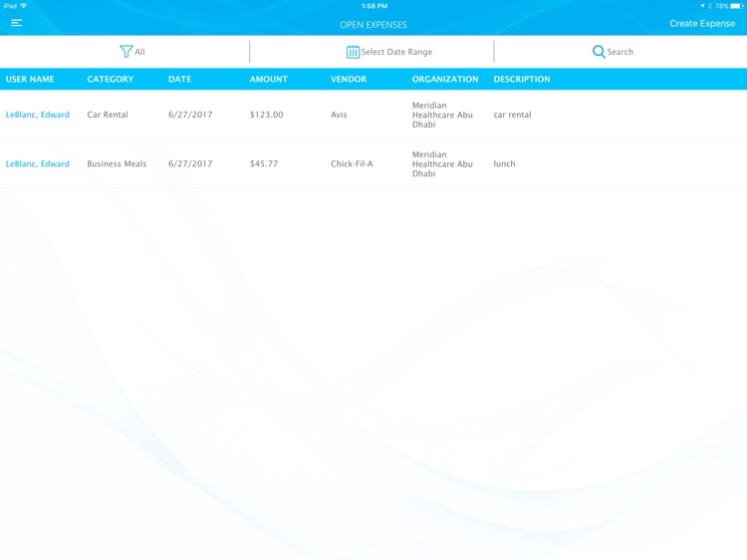Sort by DESCRIPTION column header
This screenshot has height=560, width=747.
tap(522, 79)
